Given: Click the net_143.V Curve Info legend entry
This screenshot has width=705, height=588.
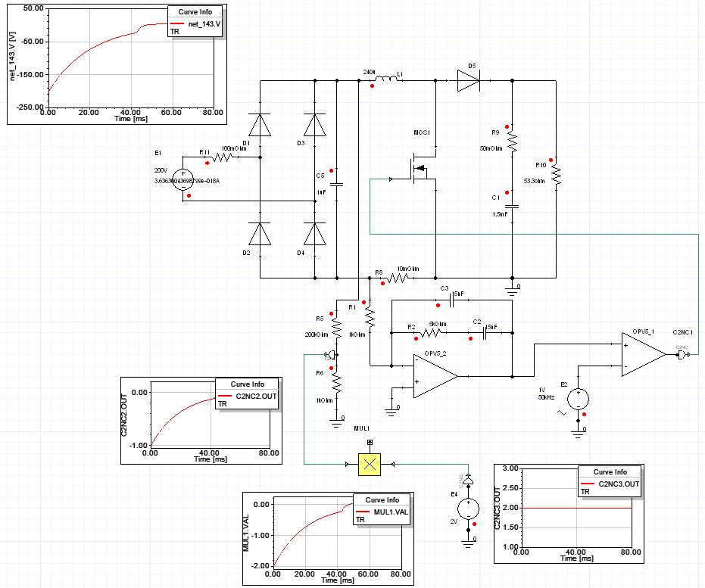Looking at the screenshot, I should 195,23.
